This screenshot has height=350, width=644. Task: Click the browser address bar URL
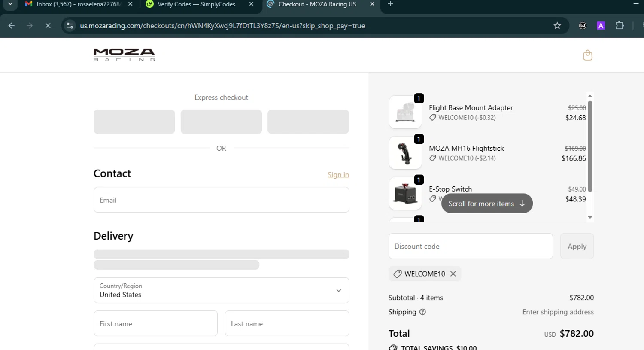[x=222, y=26]
